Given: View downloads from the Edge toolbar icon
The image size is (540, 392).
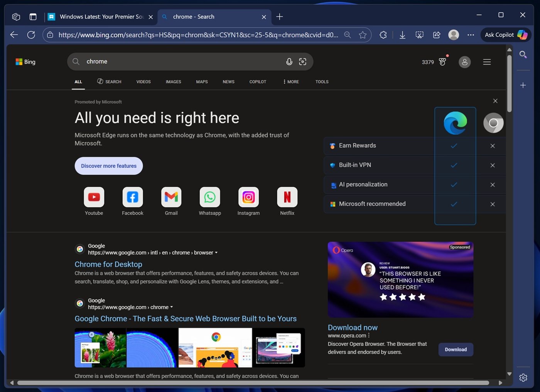Looking at the screenshot, I should [x=402, y=35].
